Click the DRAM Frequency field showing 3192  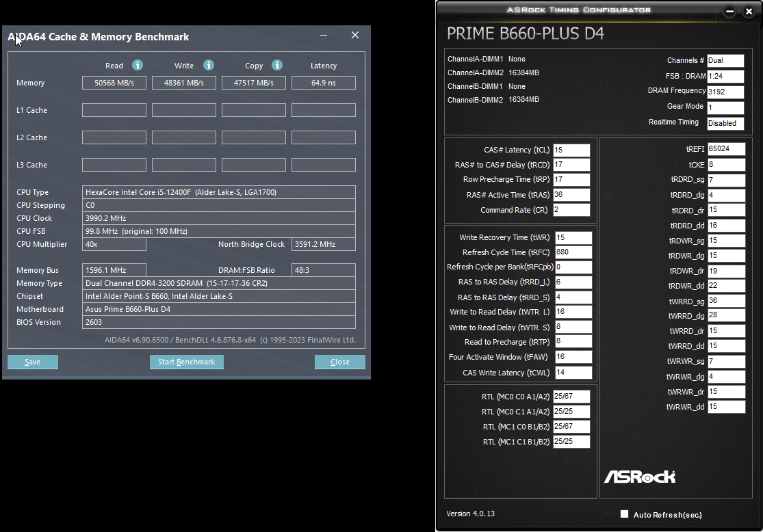(725, 92)
